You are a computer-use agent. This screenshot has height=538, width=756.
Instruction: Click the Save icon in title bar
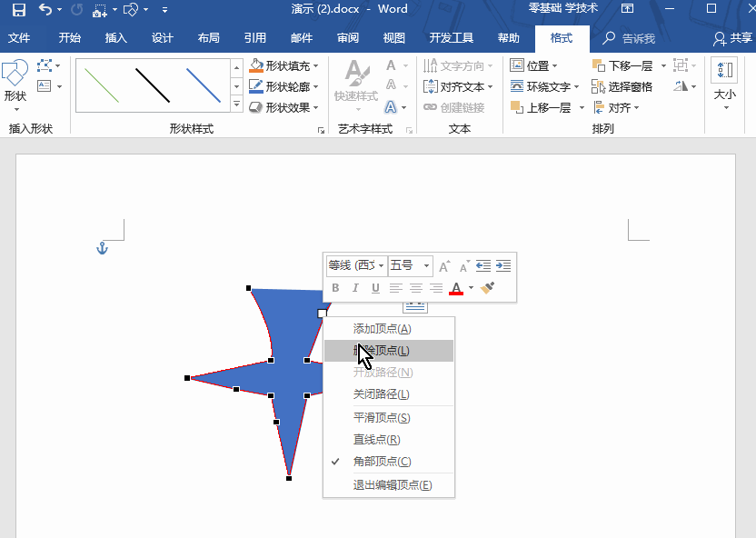point(18,10)
